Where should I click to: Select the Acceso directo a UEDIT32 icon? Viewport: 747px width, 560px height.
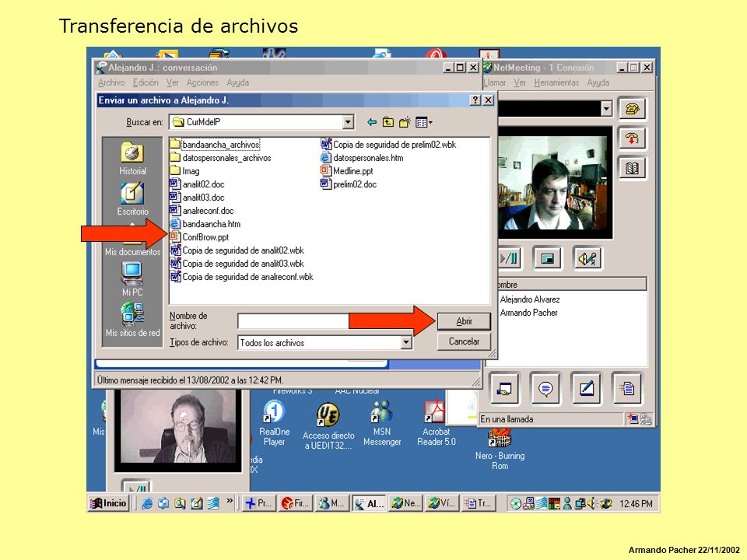pyautogui.click(x=328, y=426)
